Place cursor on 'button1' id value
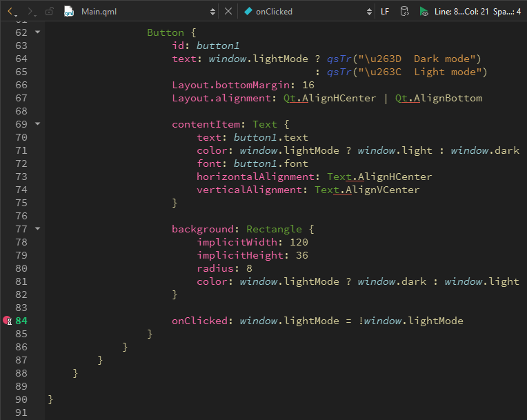 point(218,46)
